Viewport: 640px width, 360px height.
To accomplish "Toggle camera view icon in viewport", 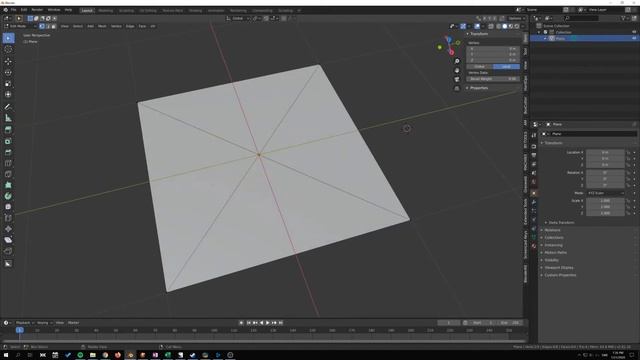I will point(457,79).
